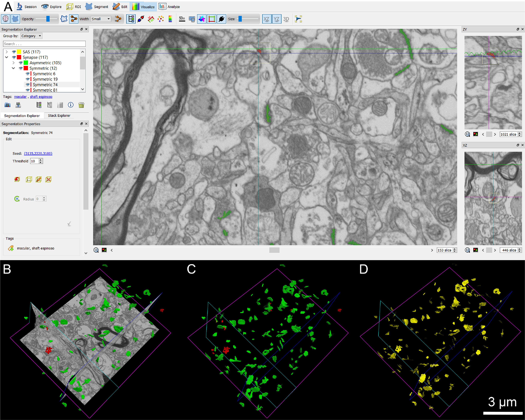Click the black plug icon
The width and height of the screenshot is (525, 420).
[x=221, y=19]
